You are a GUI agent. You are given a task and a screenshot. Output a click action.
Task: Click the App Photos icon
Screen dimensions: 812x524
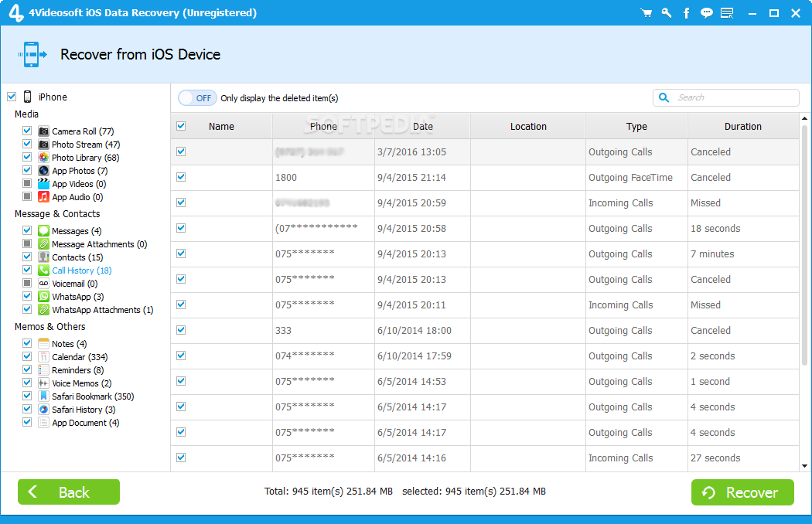click(x=44, y=170)
